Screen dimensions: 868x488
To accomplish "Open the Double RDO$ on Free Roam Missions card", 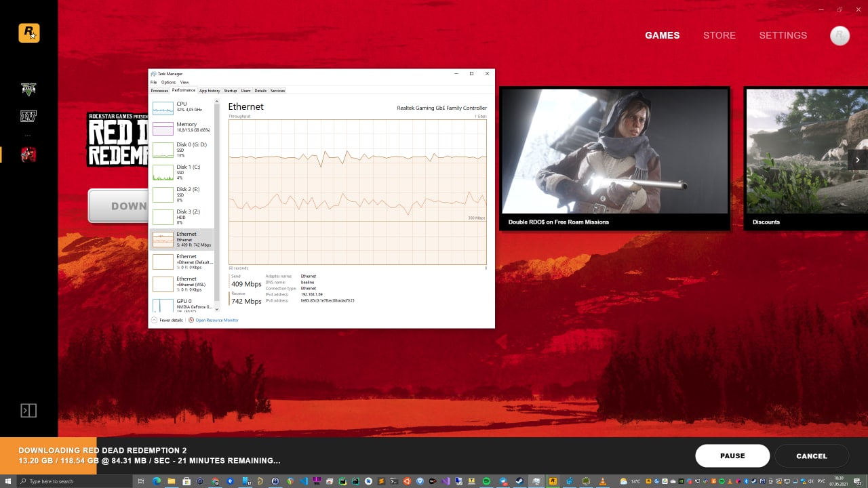I will [x=614, y=159].
